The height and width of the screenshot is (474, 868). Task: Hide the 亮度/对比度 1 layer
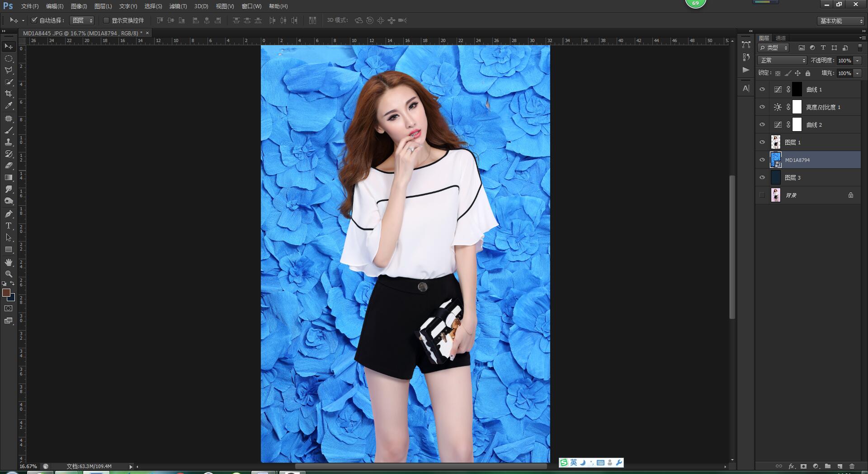tap(762, 107)
